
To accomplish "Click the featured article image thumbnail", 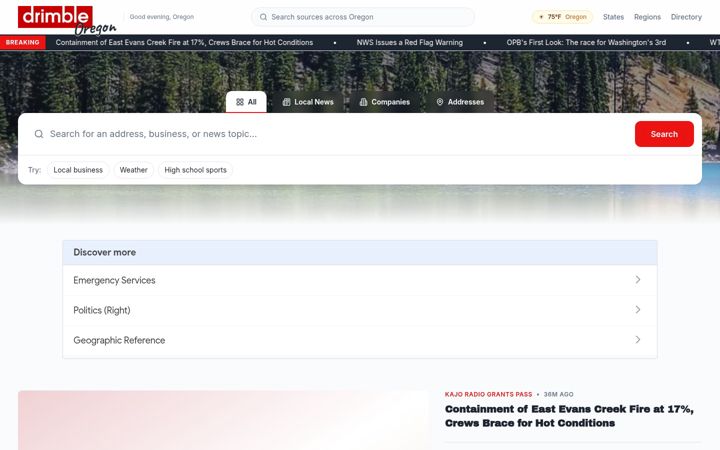I will (224, 420).
